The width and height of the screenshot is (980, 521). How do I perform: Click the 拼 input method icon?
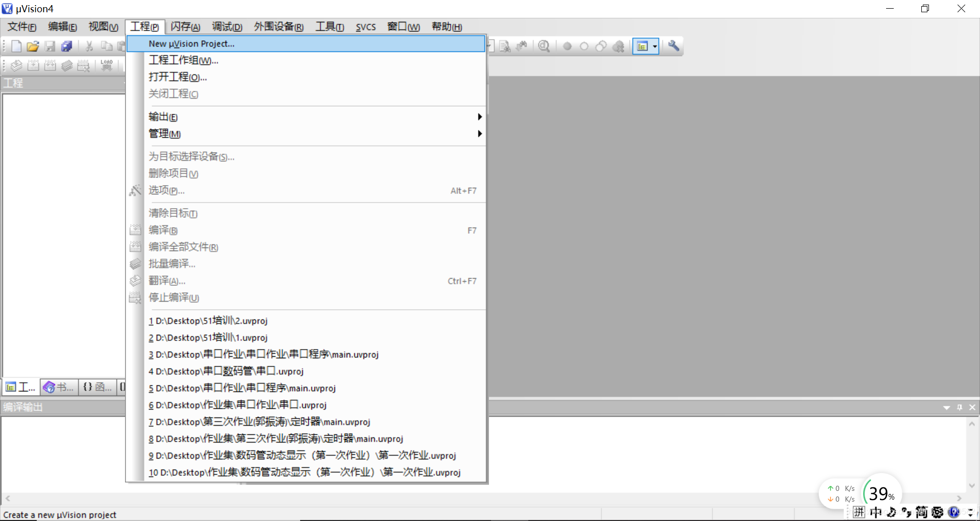pyautogui.click(x=859, y=512)
